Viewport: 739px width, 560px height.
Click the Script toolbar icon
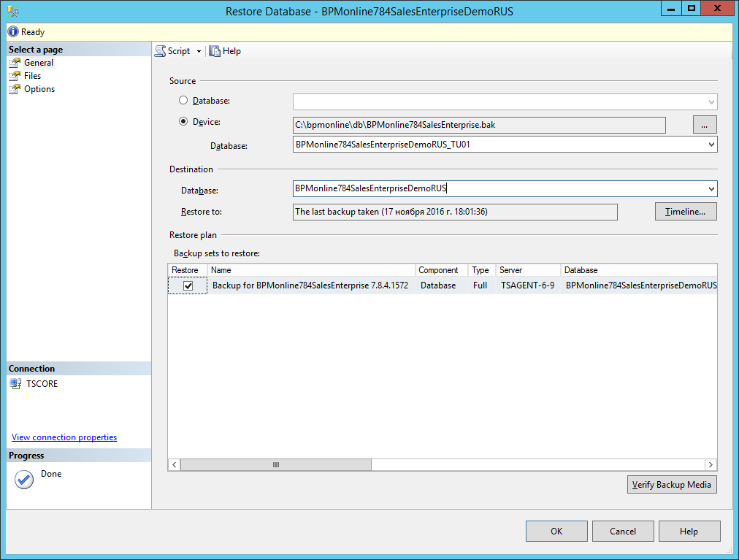click(x=160, y=51)
